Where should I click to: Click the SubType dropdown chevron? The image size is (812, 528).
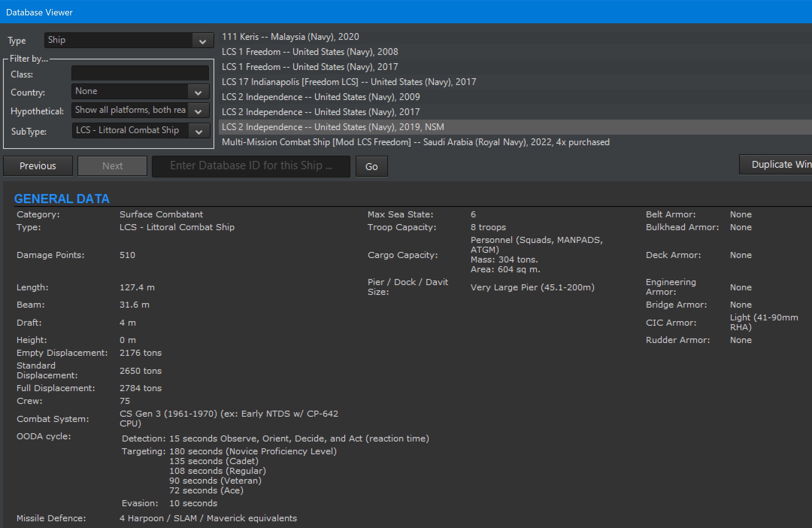point(199,130)
